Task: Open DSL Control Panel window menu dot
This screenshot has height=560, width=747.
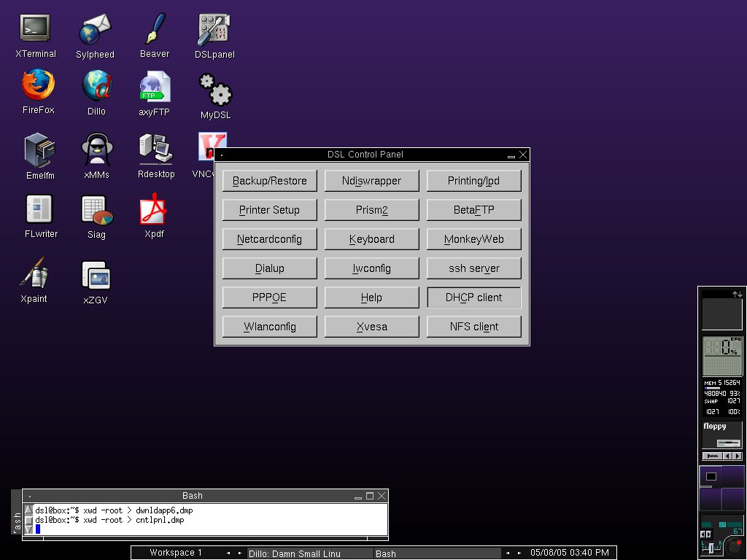Action: (222, 155)
